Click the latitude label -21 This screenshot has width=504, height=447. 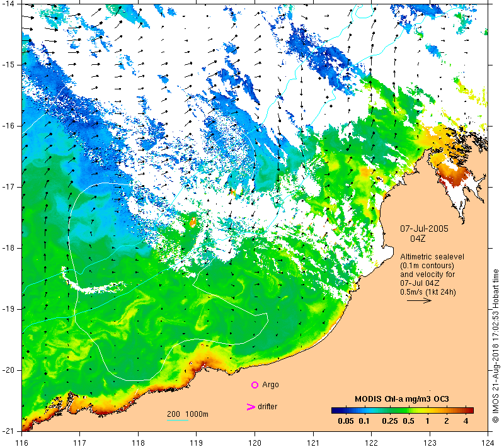point(8,431)
